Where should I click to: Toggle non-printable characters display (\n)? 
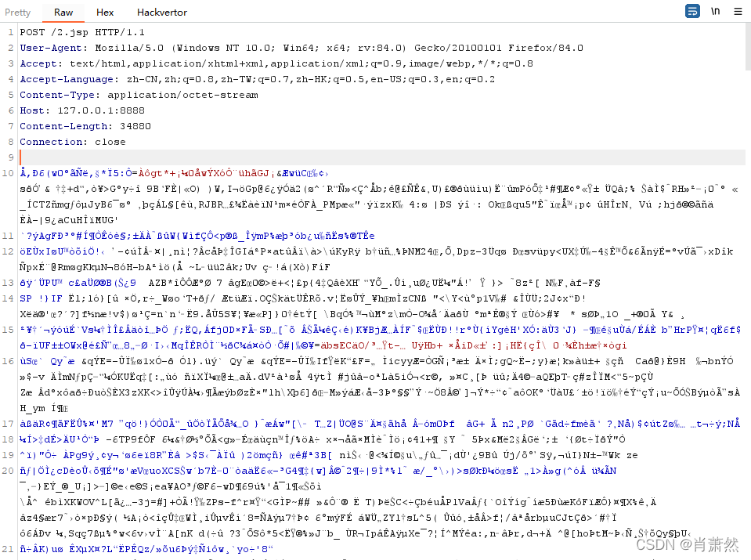715,11
